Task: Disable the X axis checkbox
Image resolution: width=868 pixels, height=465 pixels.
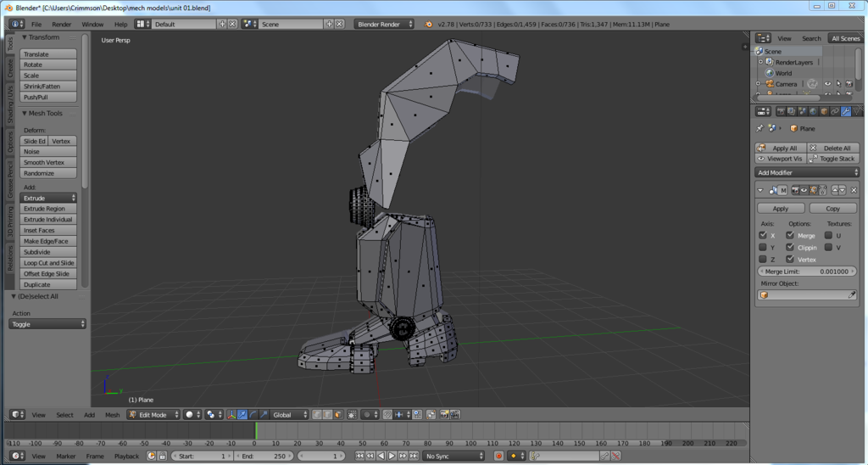Action: click(x=763, y=235)
